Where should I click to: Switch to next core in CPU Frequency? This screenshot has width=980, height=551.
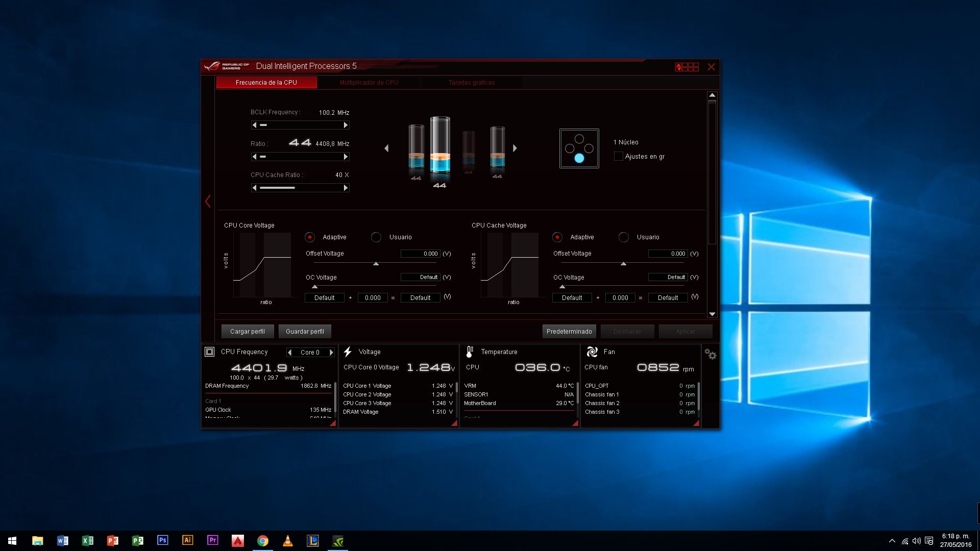[x=331, y=352]
